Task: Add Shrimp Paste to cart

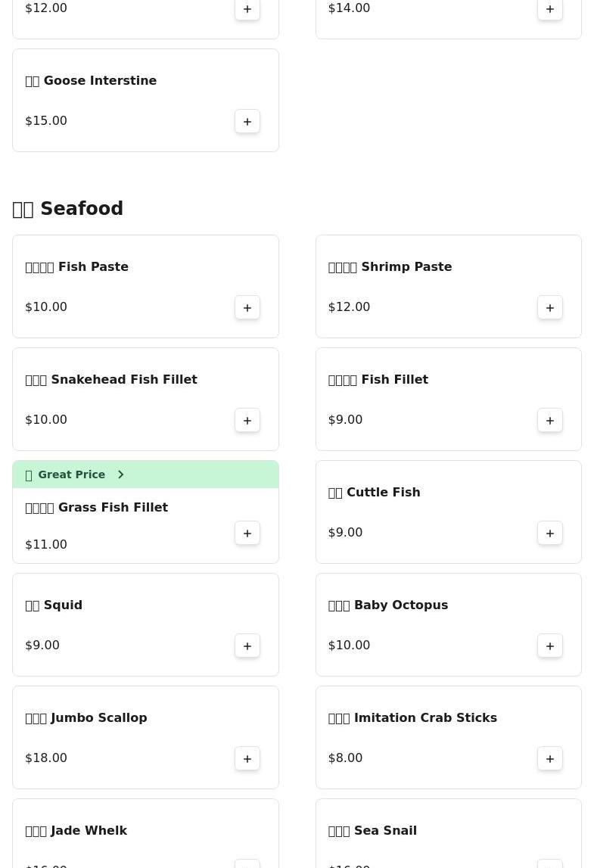Action: [550, 307]
